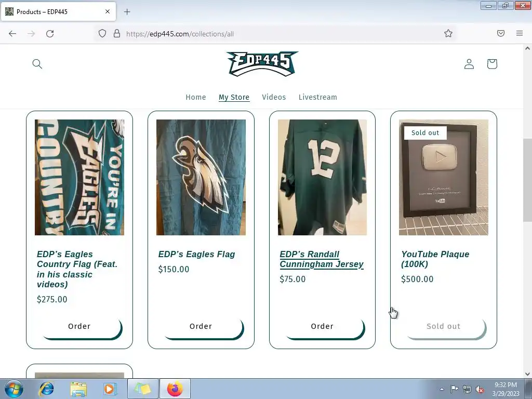The width and height of the screenshot is (532, 399).
Task: Open Windows Media Player taskbar icon
Action: pyautogui.click(x=110, y=389)
